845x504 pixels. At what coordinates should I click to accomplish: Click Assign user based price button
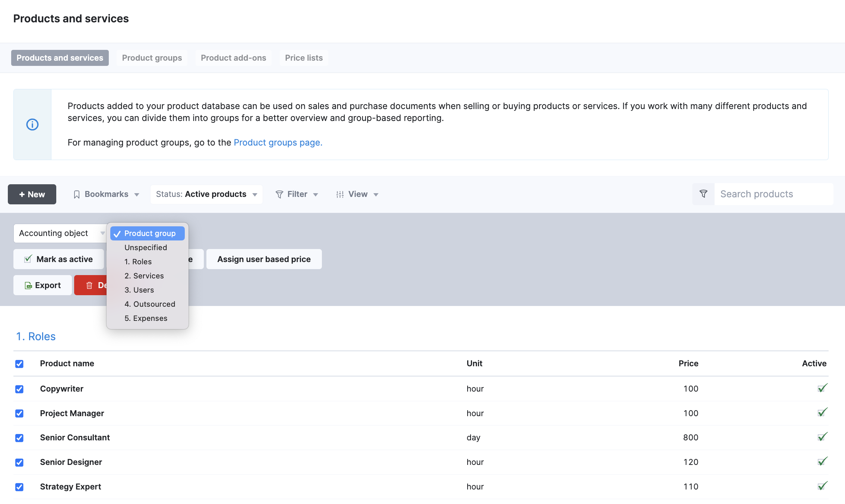pyautogui.click(x=264, y=259)
